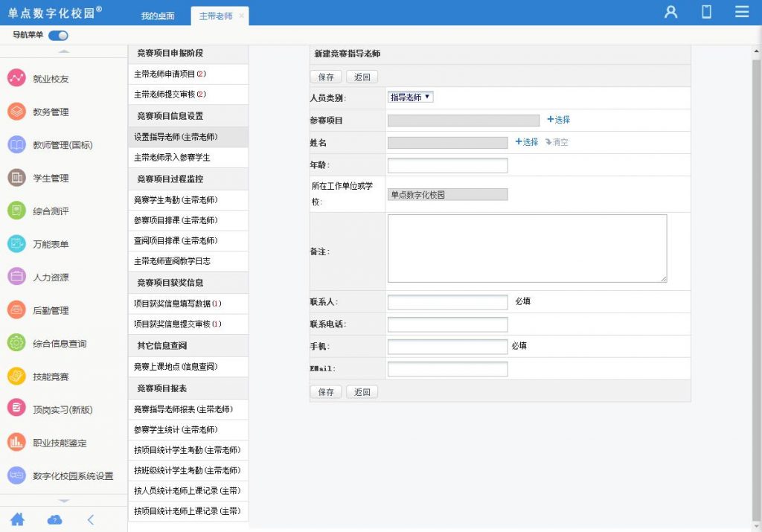The width and height of the screenshot is (762, 532).
Task: Click +选择 next to 姓名
Action: click(526, 142)
